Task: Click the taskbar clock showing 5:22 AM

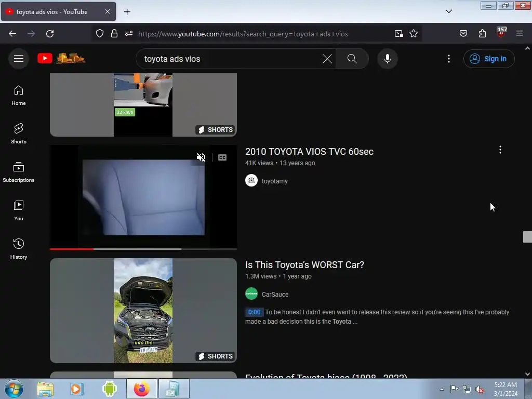Action: (x=506, y=389)
